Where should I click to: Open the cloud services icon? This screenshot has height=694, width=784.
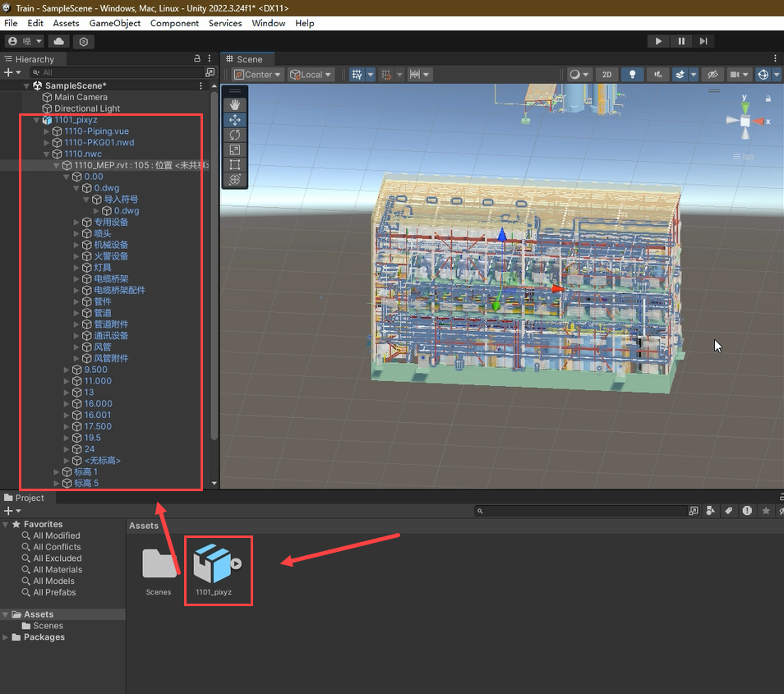59,41
